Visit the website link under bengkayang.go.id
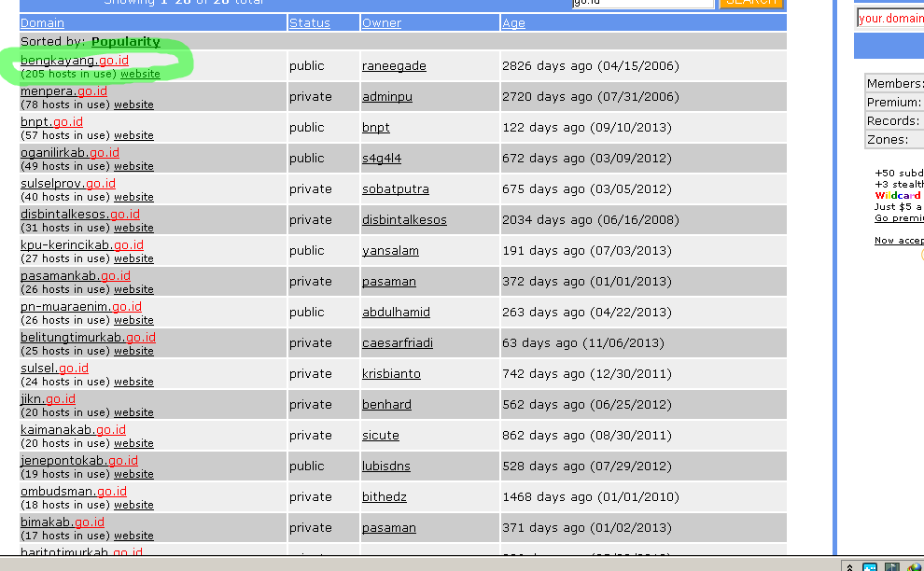Viewport: 924px width, 571px height. pyautogui.click(x=140, y=74)
